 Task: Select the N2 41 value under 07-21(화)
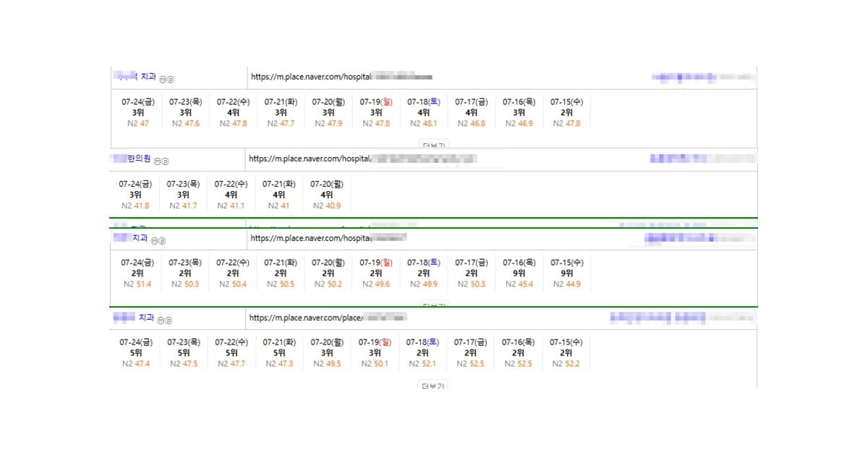point(278,206)
